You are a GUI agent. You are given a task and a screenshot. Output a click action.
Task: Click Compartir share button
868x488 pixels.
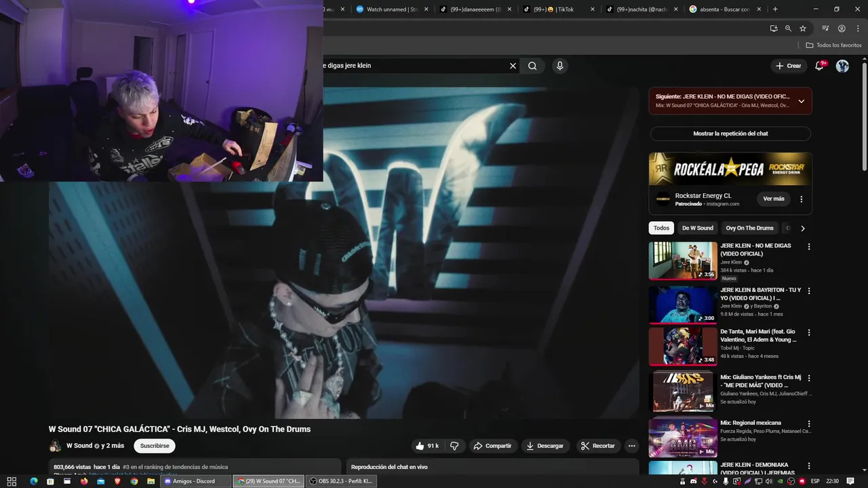click(x=493, y=446)
